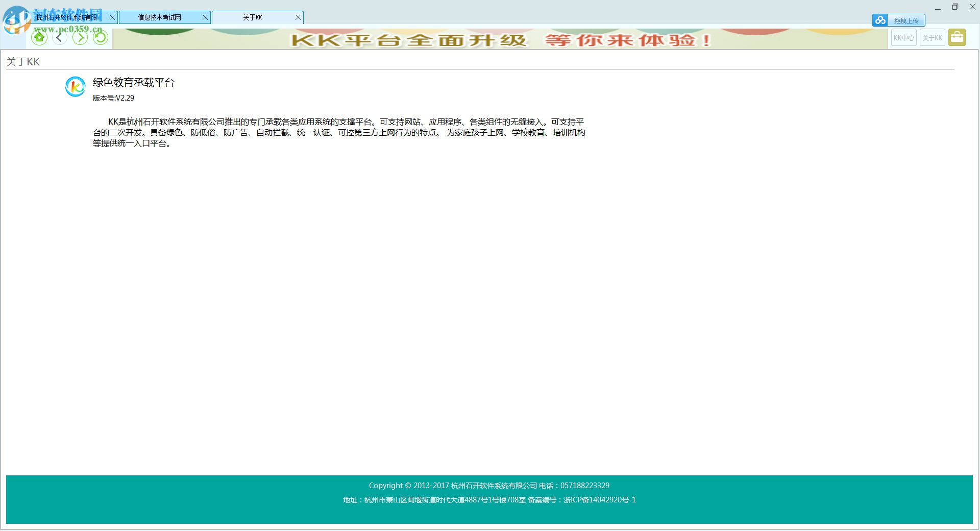Image resolution: width=980 pixels, height=531 pixels.
Task: Click the 版本号:V2.29 text
Action: (113, 98)
